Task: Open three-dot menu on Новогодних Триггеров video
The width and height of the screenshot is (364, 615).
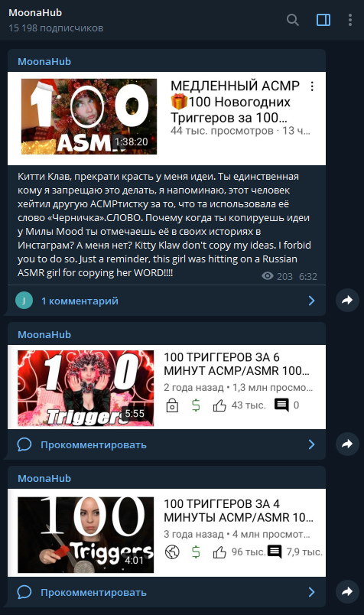Action: (312, 86)
